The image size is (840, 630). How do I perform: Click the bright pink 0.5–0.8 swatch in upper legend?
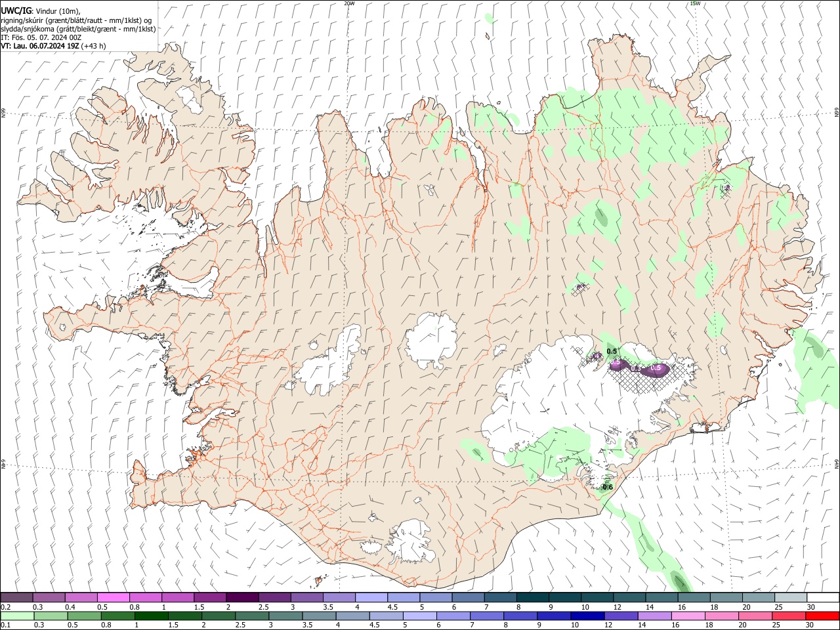pos(113,597)
